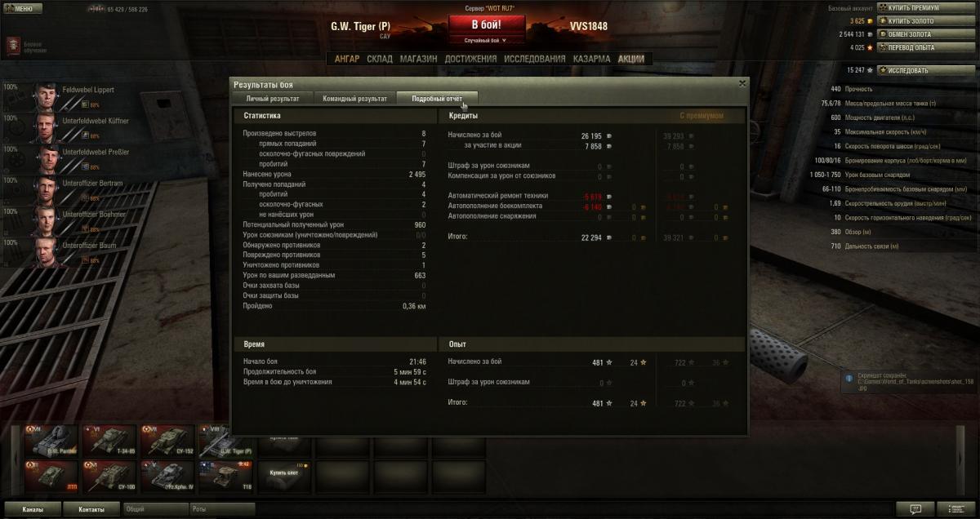Open the Казарма menu item
This screenshot has width=980, height=519.
coord(590,59)
